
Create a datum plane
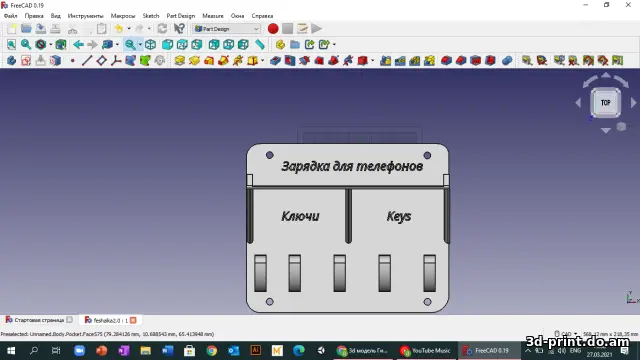(101, 61)
